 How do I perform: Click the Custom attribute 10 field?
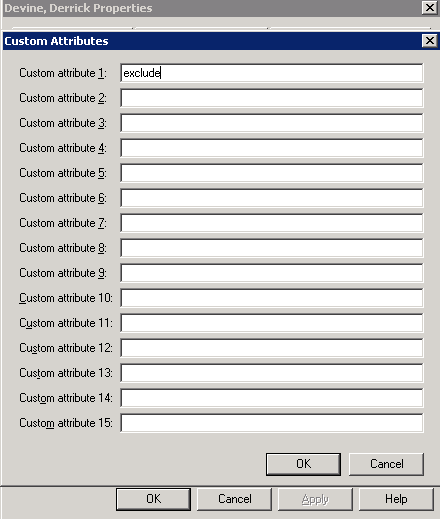tap(272, 298)
